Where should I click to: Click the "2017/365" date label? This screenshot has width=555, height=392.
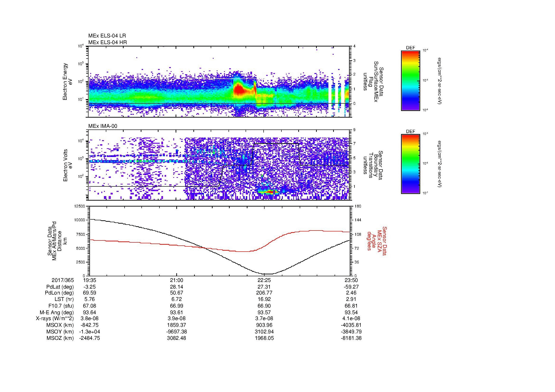click(63, 280)
